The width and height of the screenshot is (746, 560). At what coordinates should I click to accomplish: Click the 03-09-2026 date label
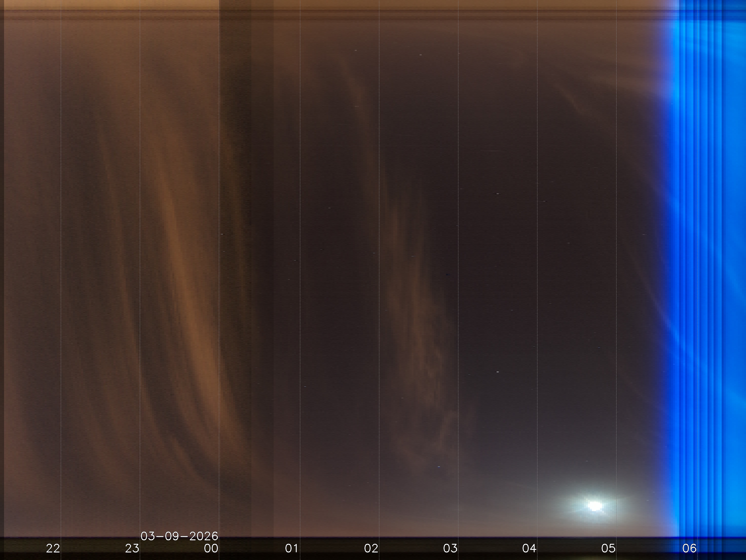(179, 536)
